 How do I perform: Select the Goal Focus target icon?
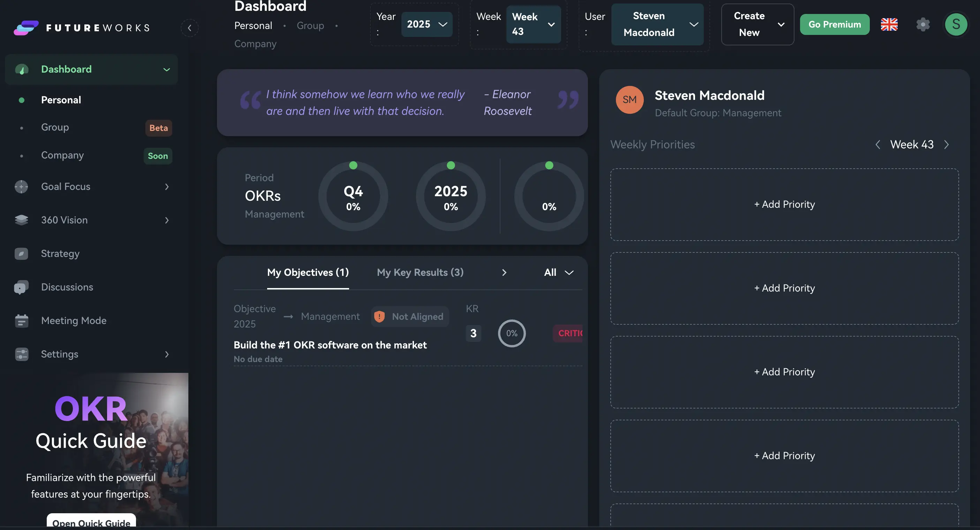[x=21, y=186]
